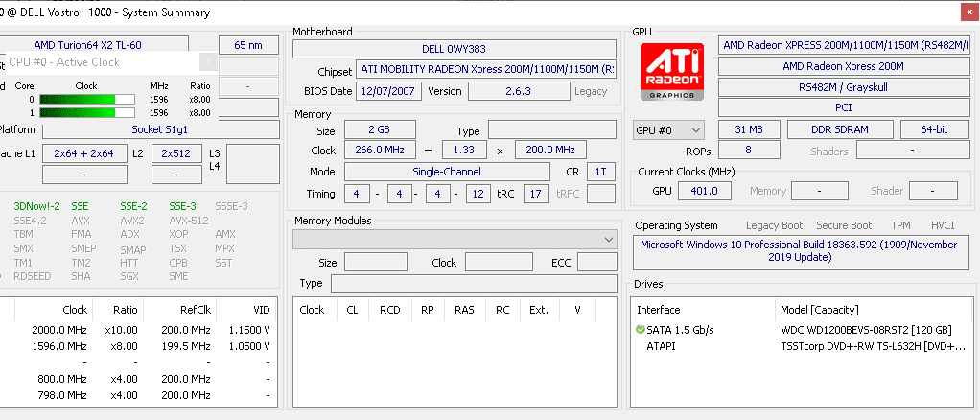Select the Single-Channel mode field
980x420 pixels.
coord(447,172)
